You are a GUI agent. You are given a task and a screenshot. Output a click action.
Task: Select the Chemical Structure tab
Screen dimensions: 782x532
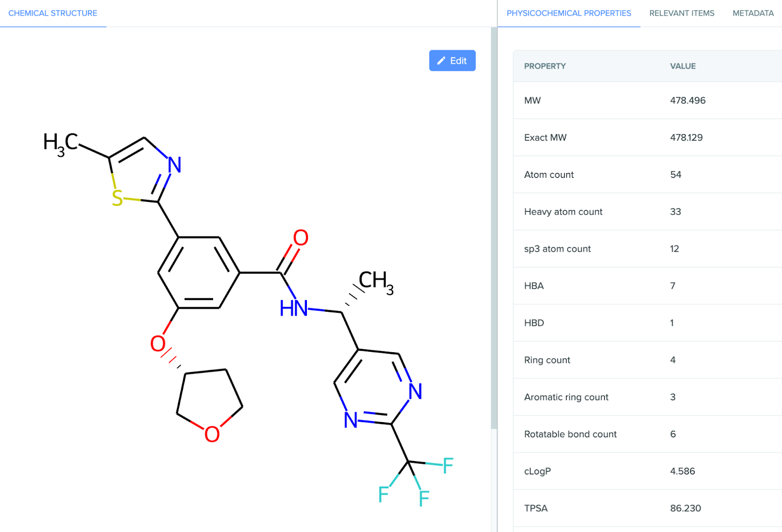pyautogui.click(x=53, y=13)
